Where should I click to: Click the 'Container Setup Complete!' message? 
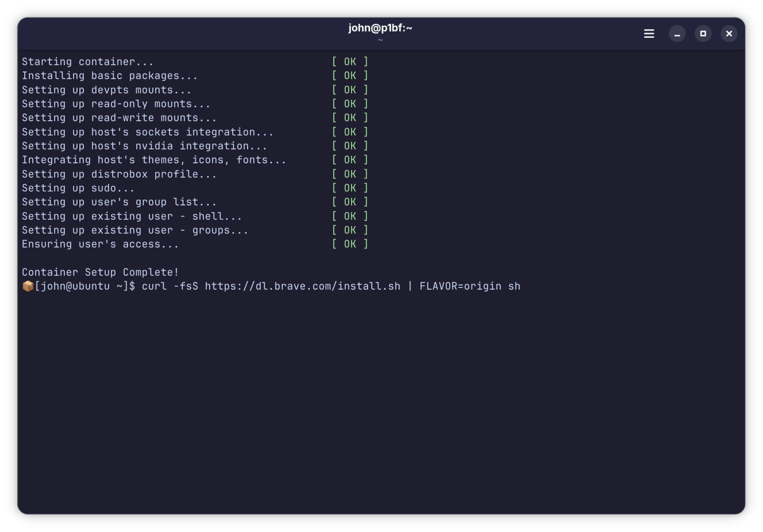100,272
